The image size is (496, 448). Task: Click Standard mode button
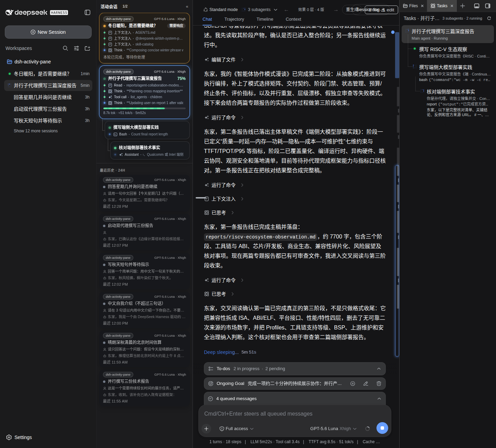click(x=220, y=10)
